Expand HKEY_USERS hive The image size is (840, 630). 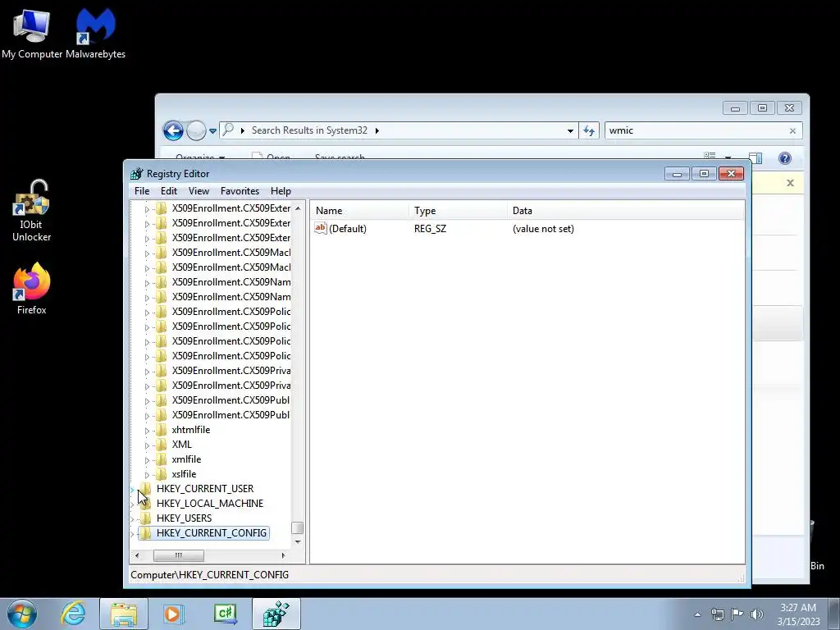click(132, 518)
